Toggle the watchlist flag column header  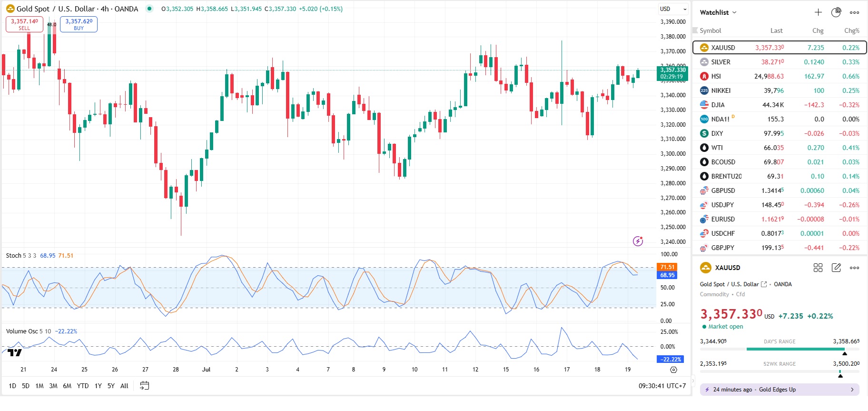point(696,30)
